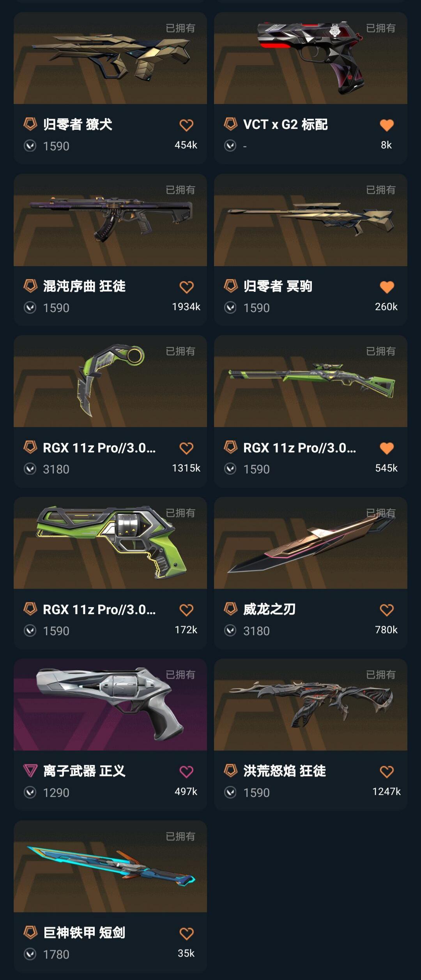The width and height of the screenshot is (421, 980).
Task: Click the VP currency icon next to 1780
Action: [x=30, y=954]
